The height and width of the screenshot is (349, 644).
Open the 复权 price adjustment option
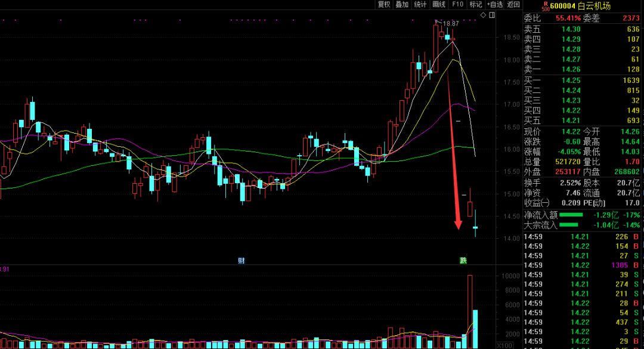tap(384, 4)
